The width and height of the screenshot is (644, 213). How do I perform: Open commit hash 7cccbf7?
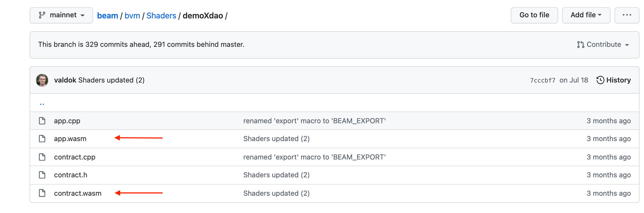click(x=543, y=80)
